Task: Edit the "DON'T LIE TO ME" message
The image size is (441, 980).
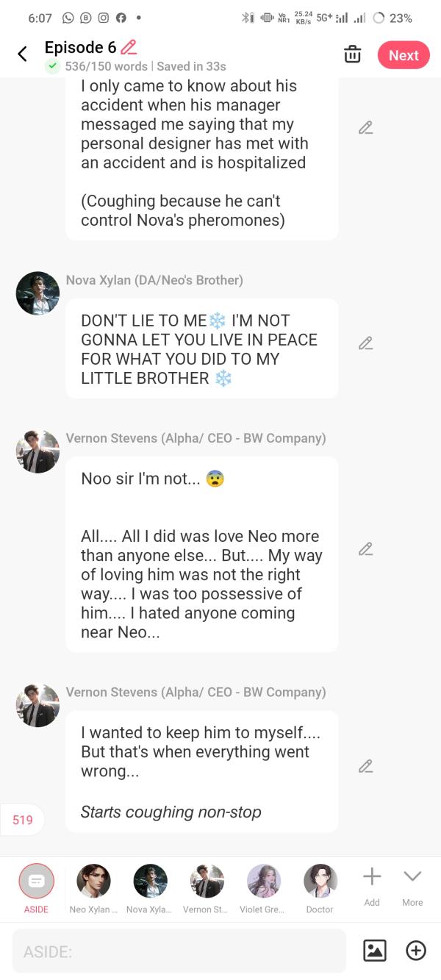Action: [x=365, y=343]
